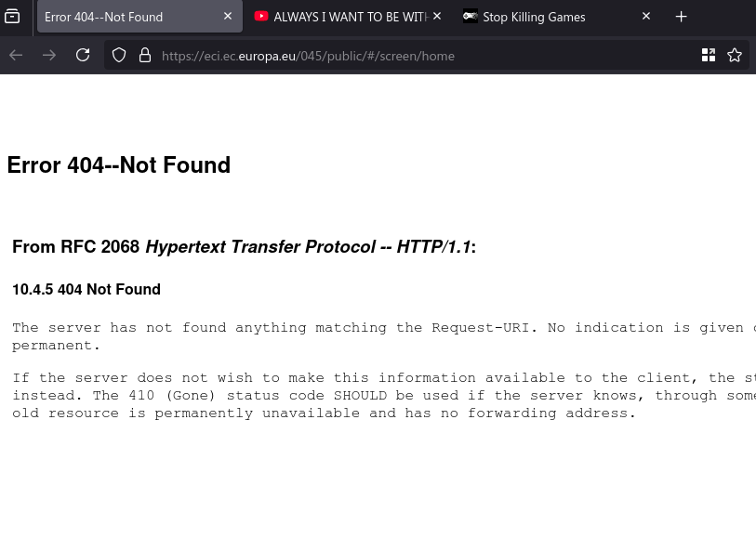The image size is (756, 538).
Task: Focus the address bar URL
Action: (308, 56)
